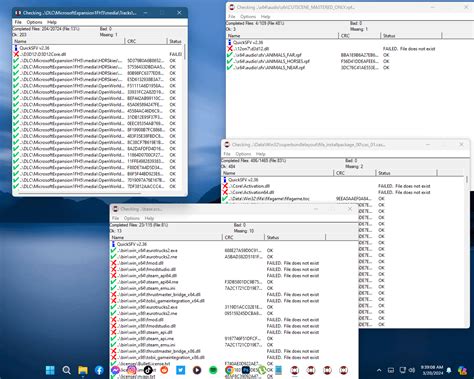Screen dimensions: 474x379
Task: Sort by the Status column in the steam window
Action: [x=295, y=237]
